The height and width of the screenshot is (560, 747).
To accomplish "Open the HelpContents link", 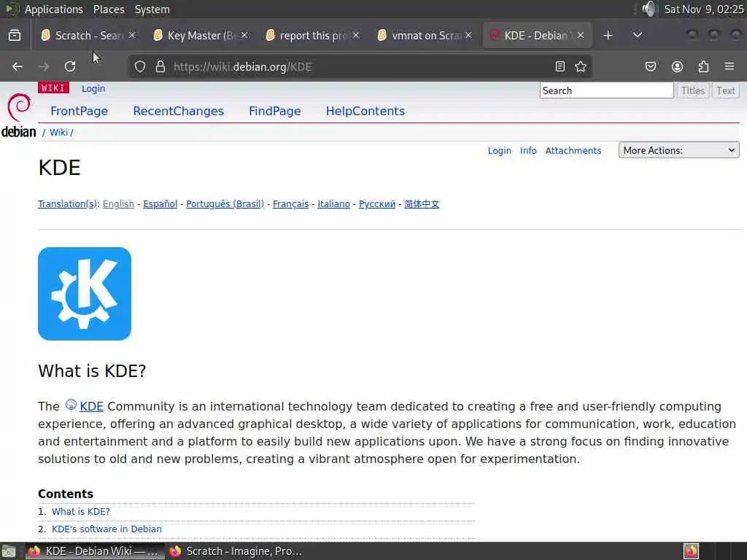I will coord(365,111).
